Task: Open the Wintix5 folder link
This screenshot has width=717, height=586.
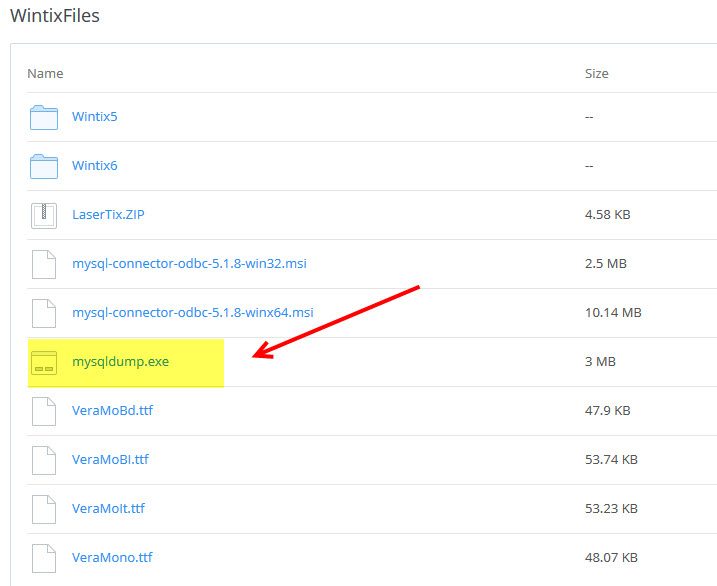Action: pos(95,117)
